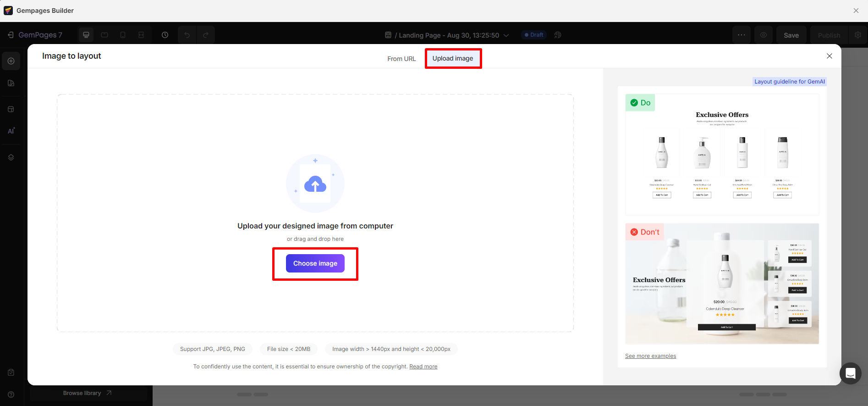Open See more examples link
This screenshot has width=868, height=406.
(650, 356)
